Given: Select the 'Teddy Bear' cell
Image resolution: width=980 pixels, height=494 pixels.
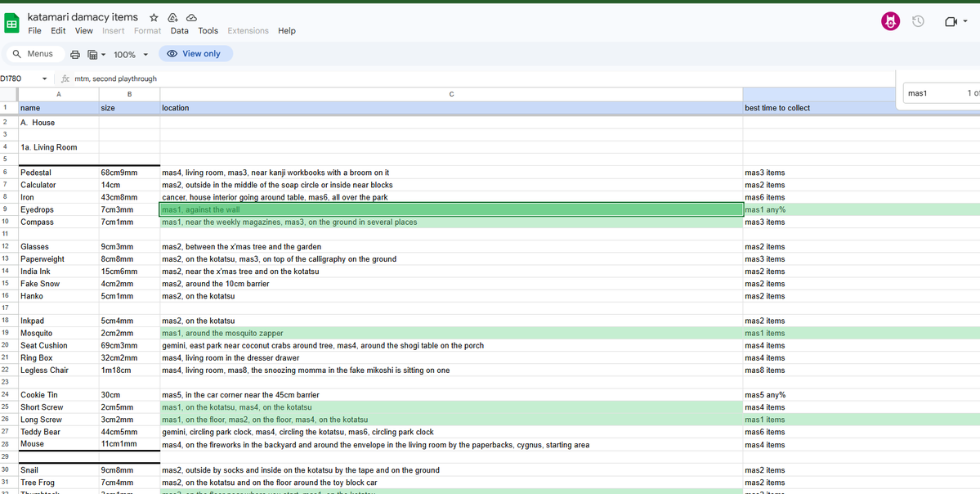Looking at the screenshot, I should (59, 432).
